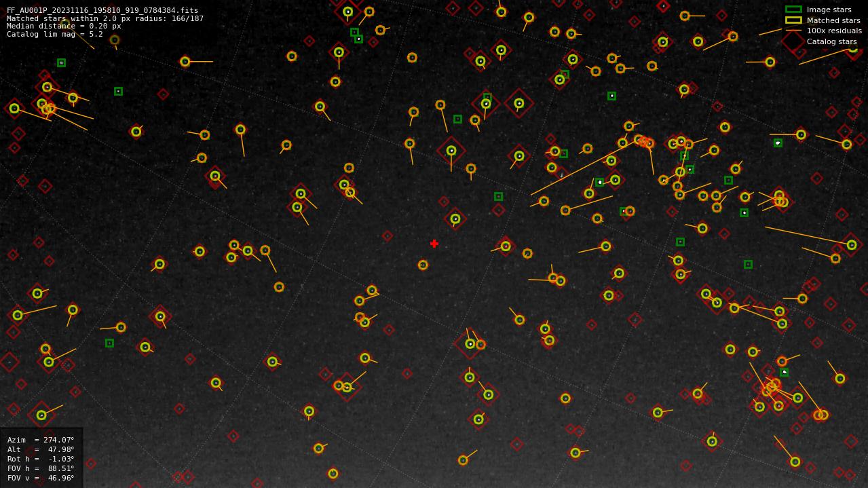The width and height of the screenshot is (868, 488).
Task: Click the 'FOV h = 88.51°' readout
Action: tap(41, 468)
